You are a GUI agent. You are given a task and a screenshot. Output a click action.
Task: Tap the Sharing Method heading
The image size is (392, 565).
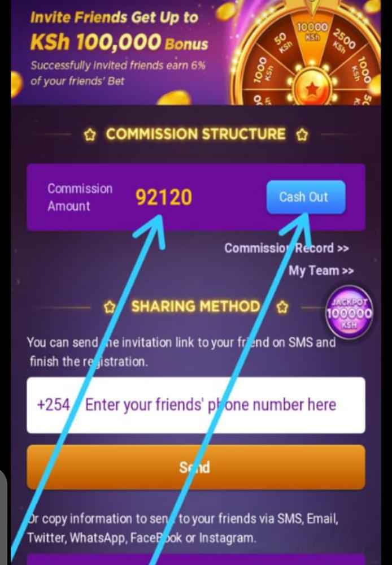[x=195, y=306]
